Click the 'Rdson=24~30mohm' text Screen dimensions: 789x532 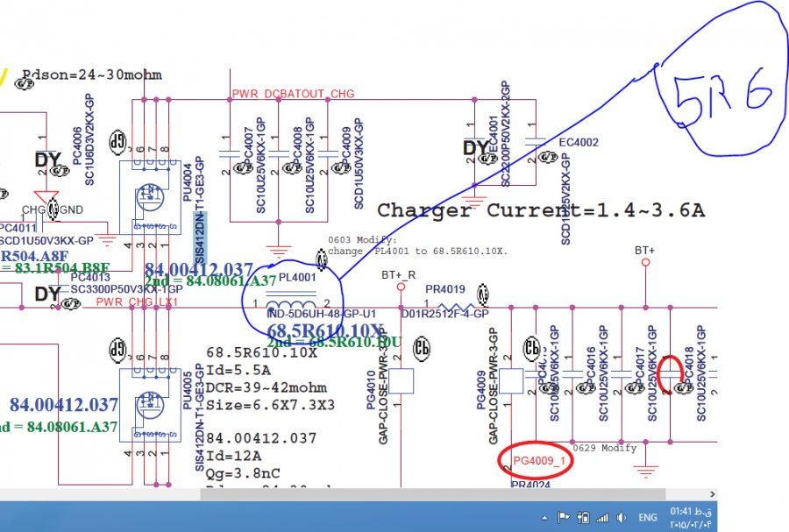92,74
